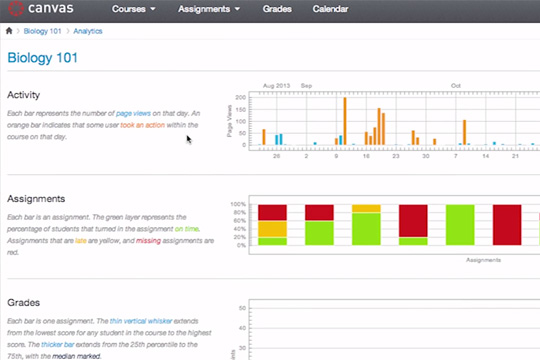This screenshot has height=360, width=540.
Task: Go to home via house icon
Action: coord(9,31)
